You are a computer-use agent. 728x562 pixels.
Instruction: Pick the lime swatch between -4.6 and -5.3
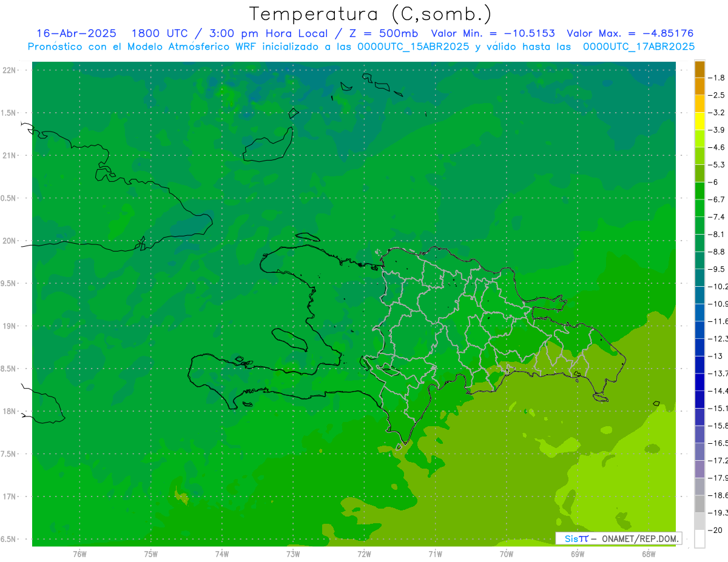coord(699,156)
